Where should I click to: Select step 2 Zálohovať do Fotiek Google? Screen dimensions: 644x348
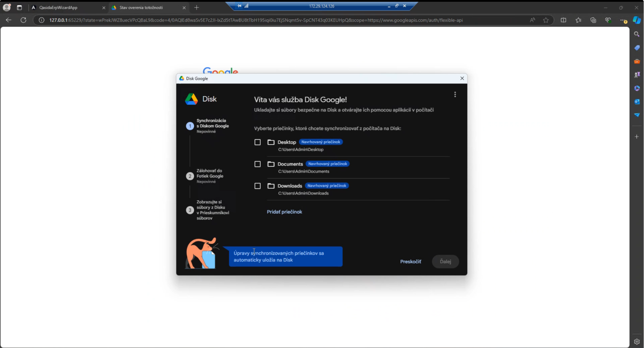pyautogui.click(x=205, y=176)
